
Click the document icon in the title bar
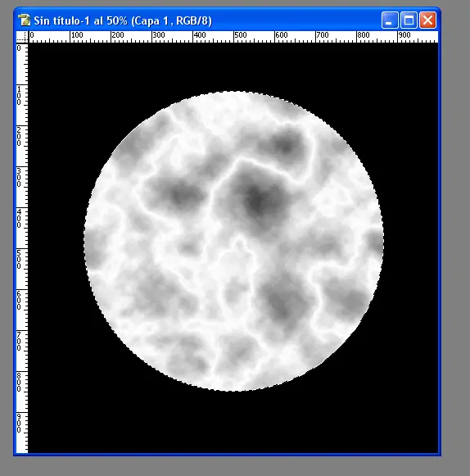point(25,20)
